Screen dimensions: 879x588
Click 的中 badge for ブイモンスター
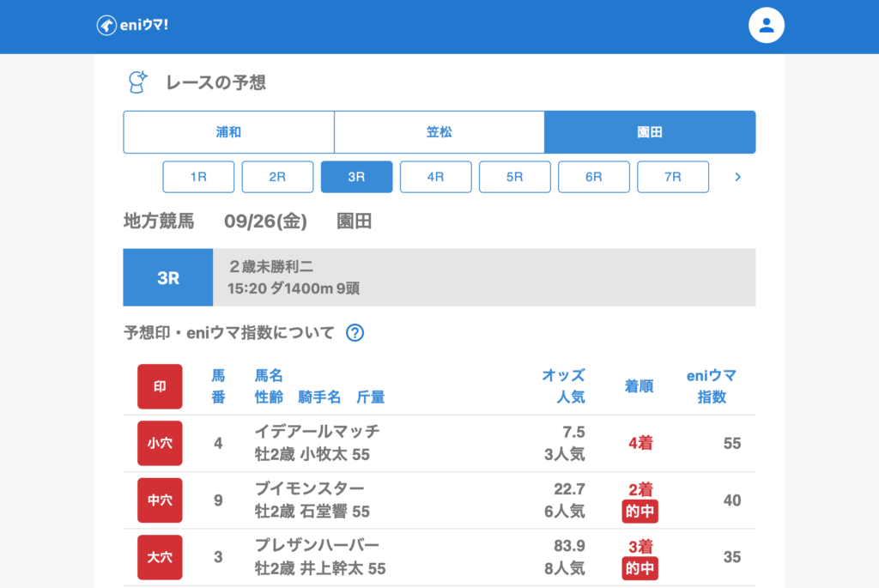(640, 512)
